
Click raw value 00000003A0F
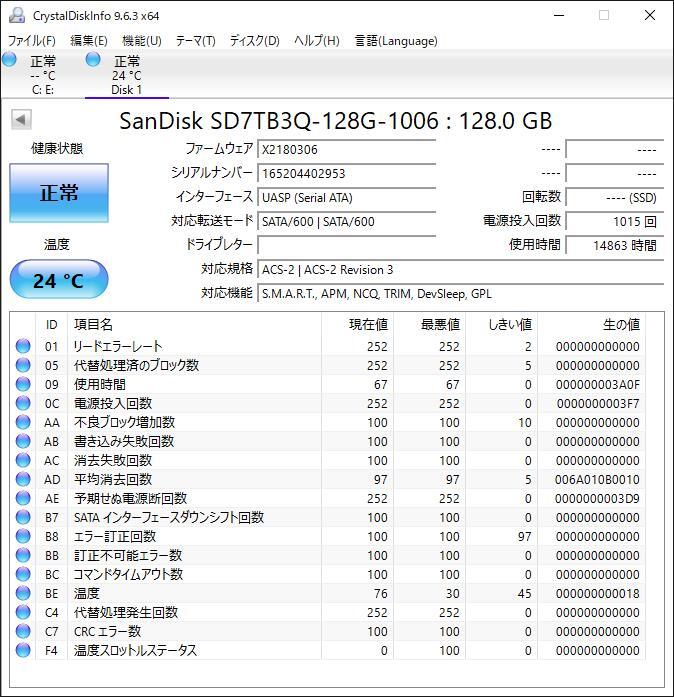coord(598,385)
